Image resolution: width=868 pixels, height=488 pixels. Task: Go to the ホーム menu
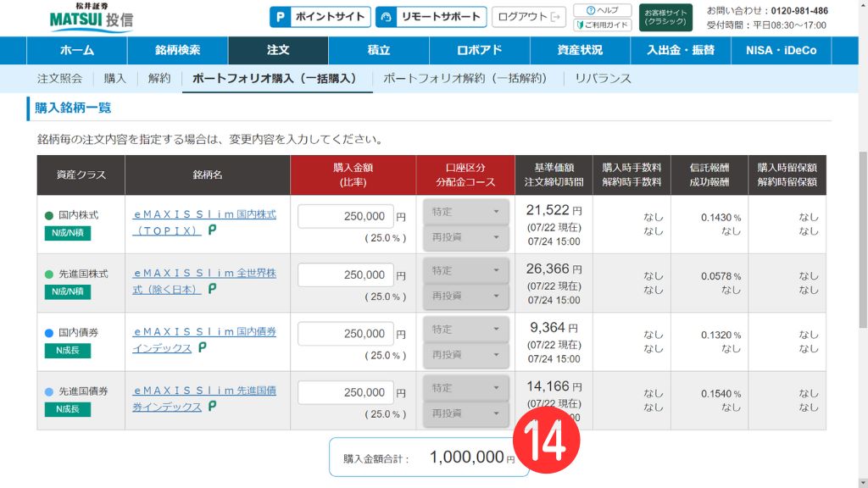click(x=77, y=50)
